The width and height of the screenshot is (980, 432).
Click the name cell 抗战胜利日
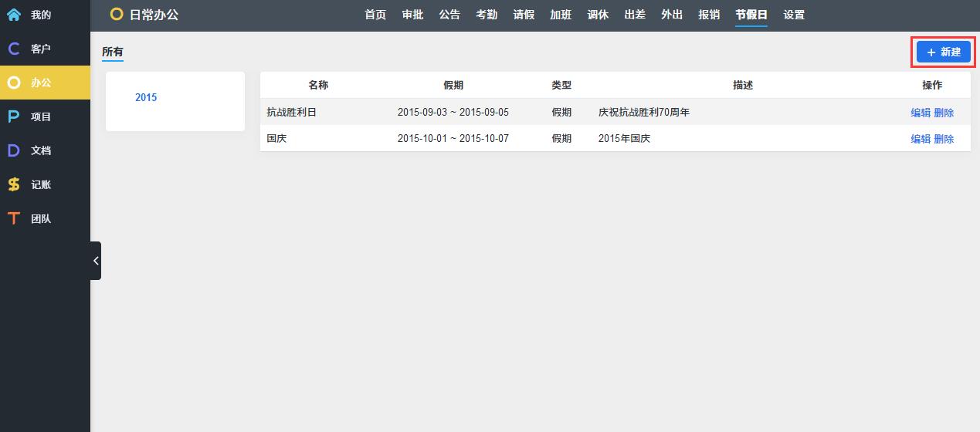point(292,112)
